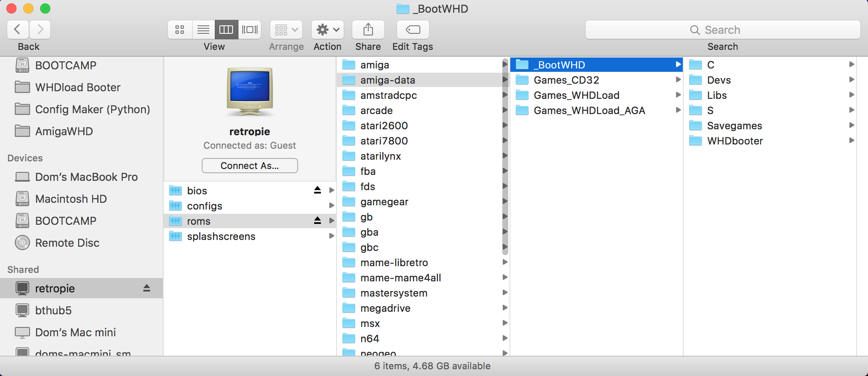Open the C folder
The width and height of the screenshot is (868, 376).
[770, 65]
